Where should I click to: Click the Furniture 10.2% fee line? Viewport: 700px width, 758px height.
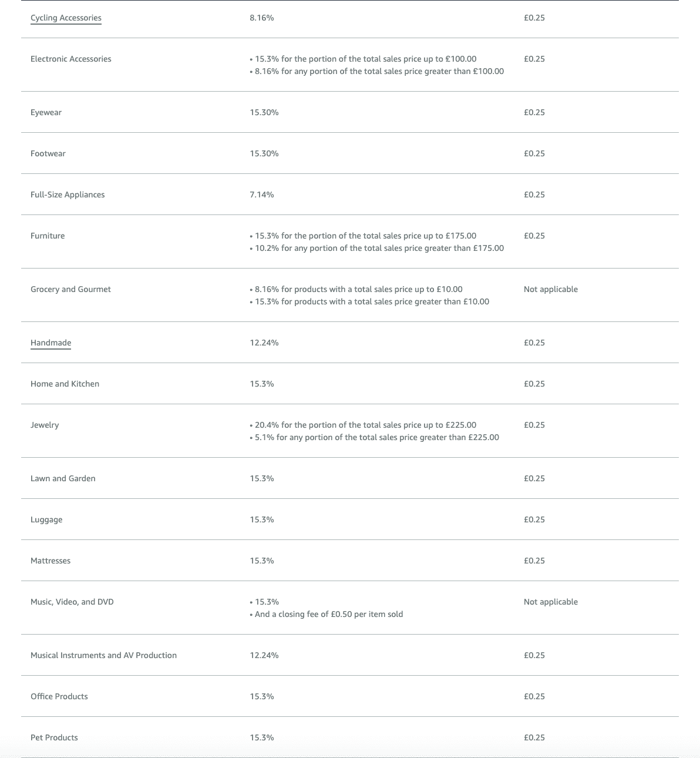(x=379, y=249)
